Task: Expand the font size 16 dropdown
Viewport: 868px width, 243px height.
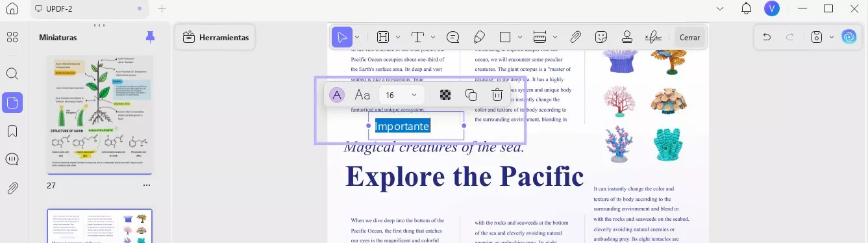Action: click(401, 95)
